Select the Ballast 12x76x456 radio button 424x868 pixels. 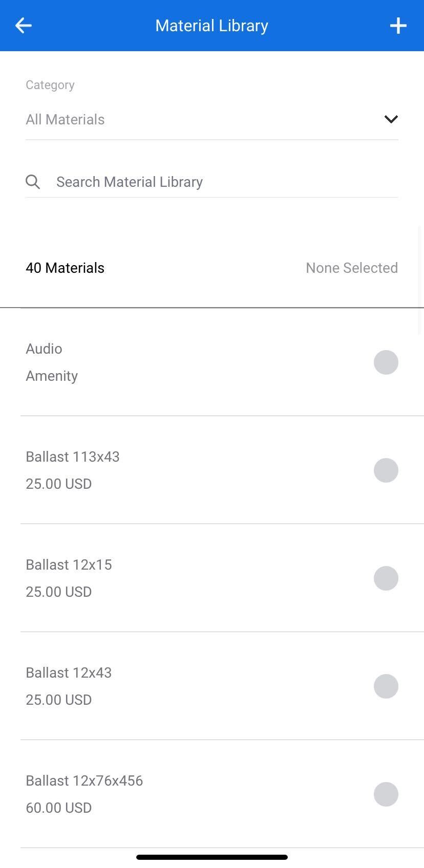[386, 794]
